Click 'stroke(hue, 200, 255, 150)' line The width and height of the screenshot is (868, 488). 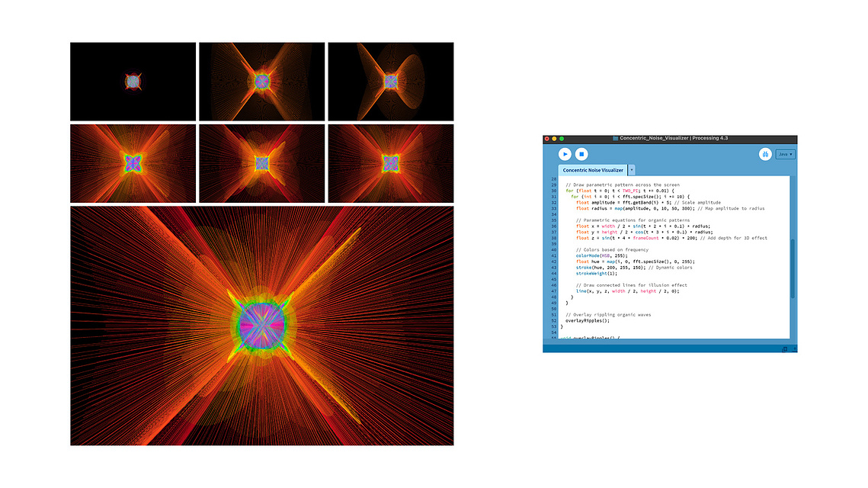click(634, 268)
